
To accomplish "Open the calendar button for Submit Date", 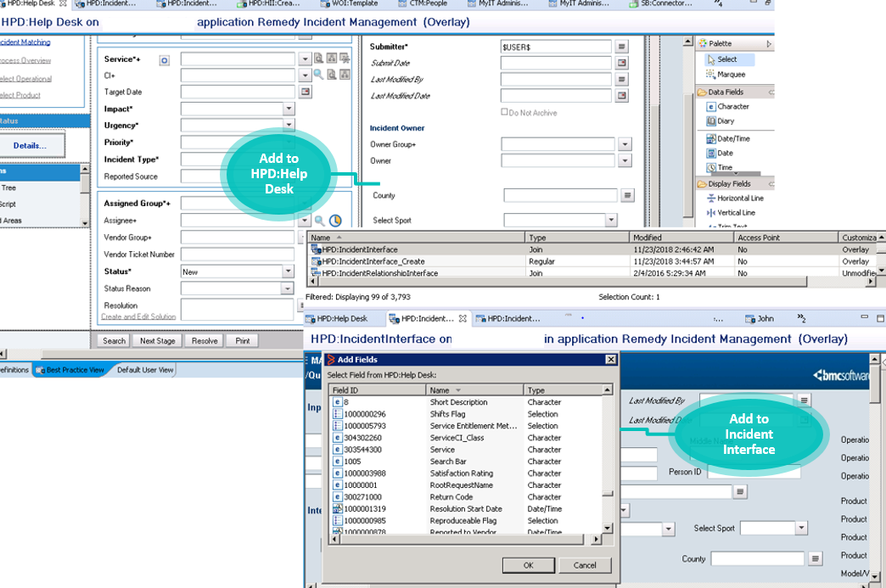I will [x=621, y=63].
